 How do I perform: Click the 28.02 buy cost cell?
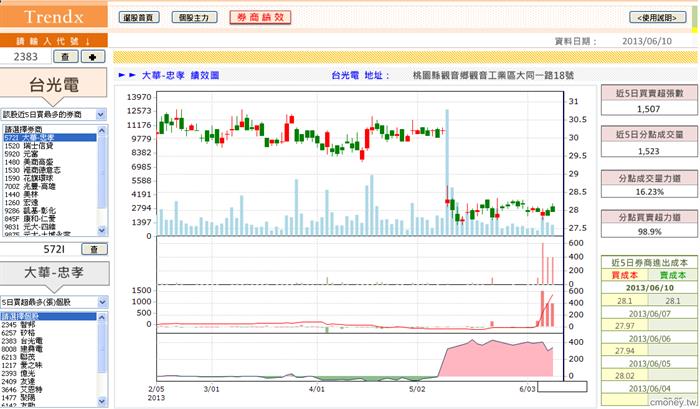(625, 376)
